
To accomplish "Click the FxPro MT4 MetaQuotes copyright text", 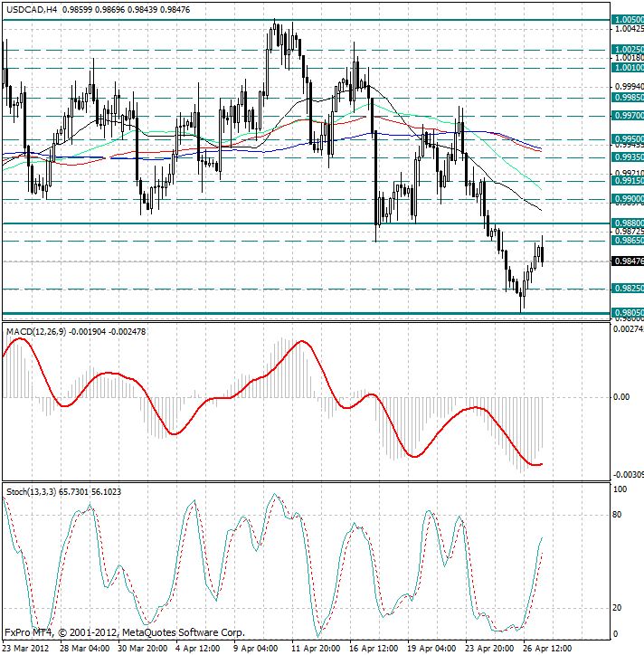I will click(x=125, y=633).
